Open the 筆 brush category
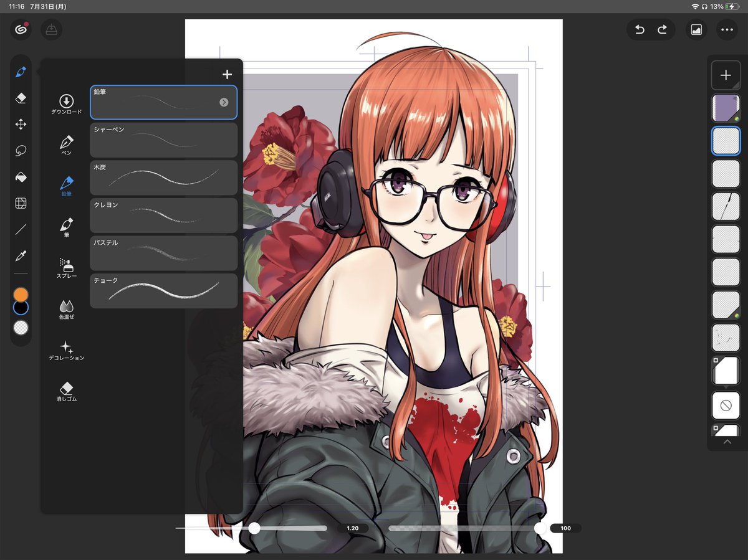This screenshot has height=560, width=748. (66, 227)
